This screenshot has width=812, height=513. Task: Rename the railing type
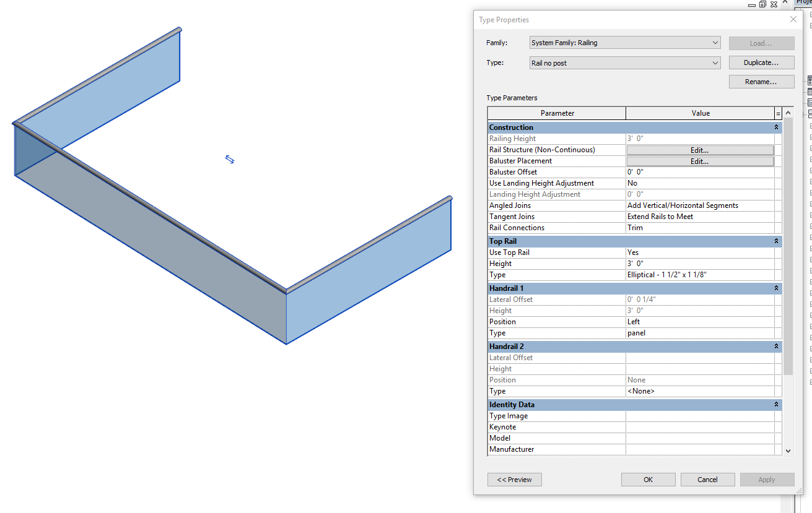[761, 81]
